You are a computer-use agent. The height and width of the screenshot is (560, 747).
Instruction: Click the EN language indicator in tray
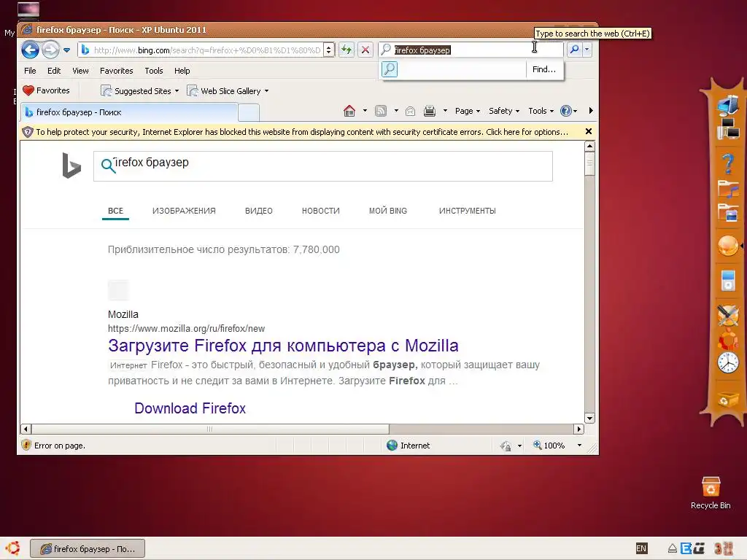(641, 548)
